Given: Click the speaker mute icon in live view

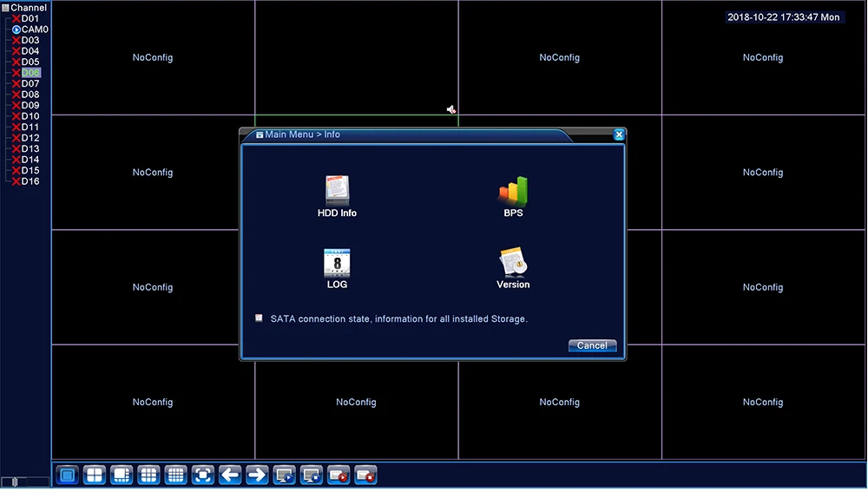Looking at the screenshot, I should pos(451,109).
